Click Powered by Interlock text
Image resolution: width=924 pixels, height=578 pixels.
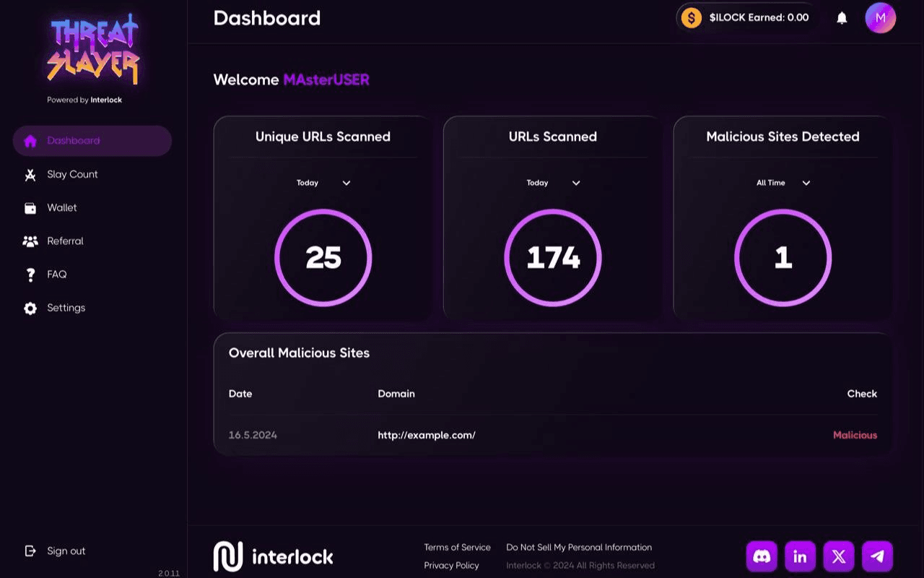coord(84,100)
